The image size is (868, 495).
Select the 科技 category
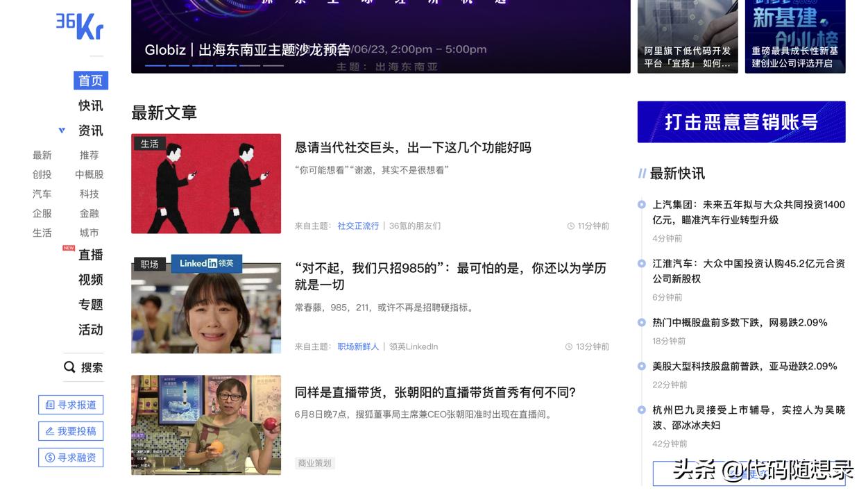(x=89, y=194)
